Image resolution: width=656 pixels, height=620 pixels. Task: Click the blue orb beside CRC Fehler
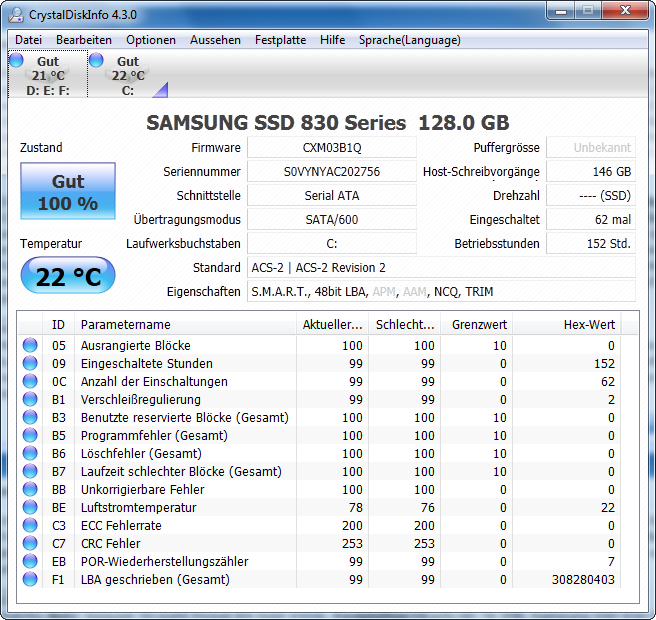(x=30, y=543)
